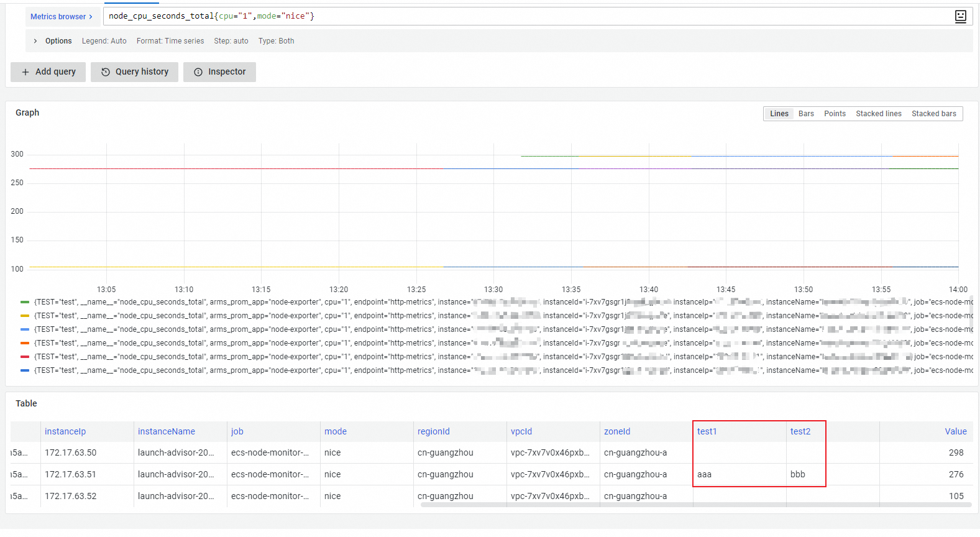The height and width of the screenshot is (537, 980).
Task: Sort table by test1 column
Action: tap(707, 431)
